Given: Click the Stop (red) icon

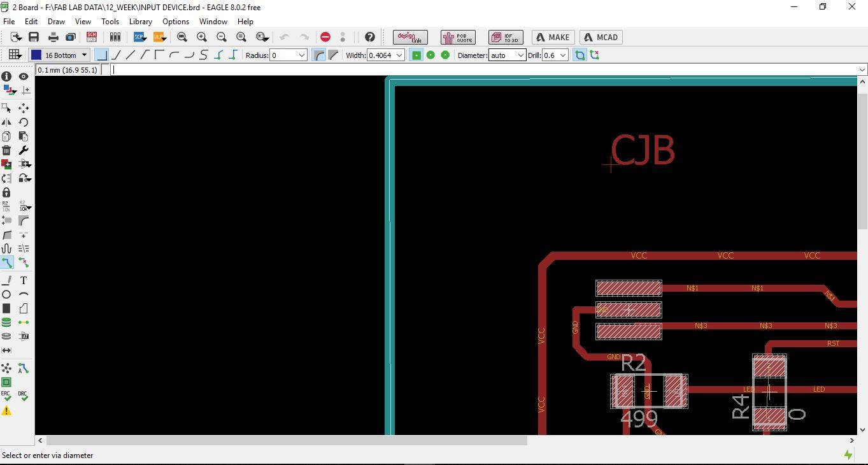Looking at the screenshot, I should 325,37.
